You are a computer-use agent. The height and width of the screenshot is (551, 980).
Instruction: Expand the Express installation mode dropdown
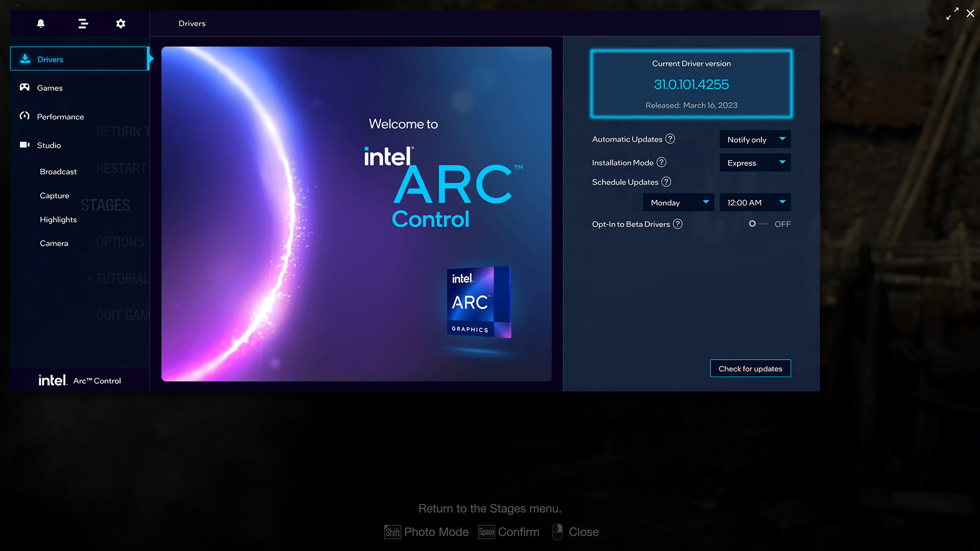[x=755, y=163]
